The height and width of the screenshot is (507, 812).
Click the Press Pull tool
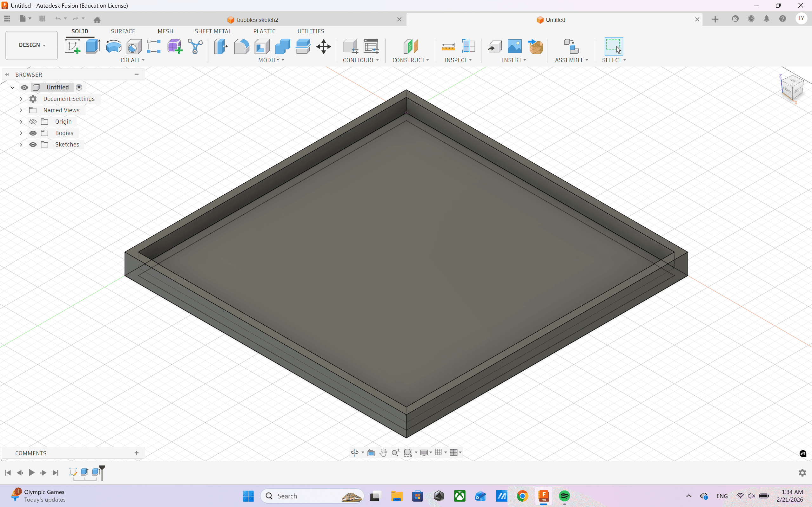[221, 46]
